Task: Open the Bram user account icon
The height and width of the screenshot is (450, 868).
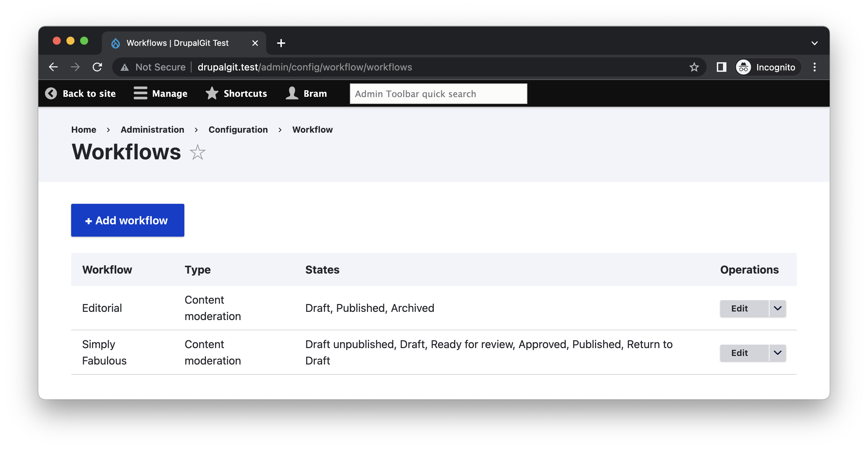Action: [x=291, y=93]
